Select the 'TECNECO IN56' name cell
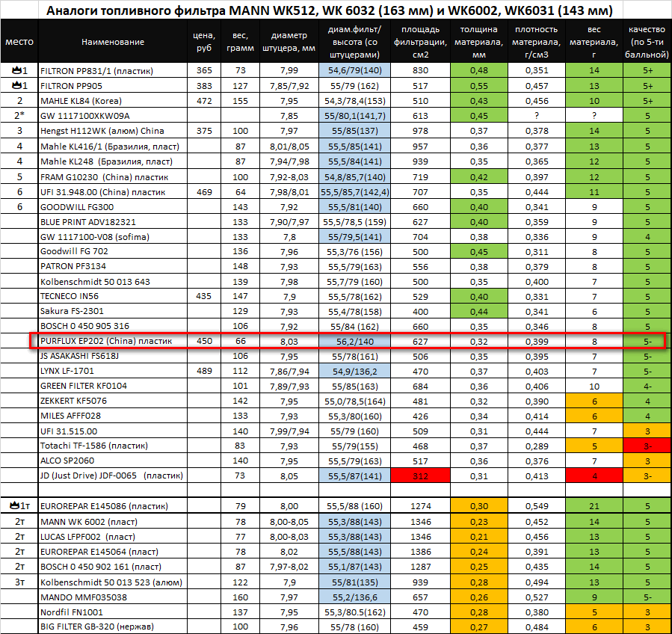Screen dimensions: 672x634 113,296
